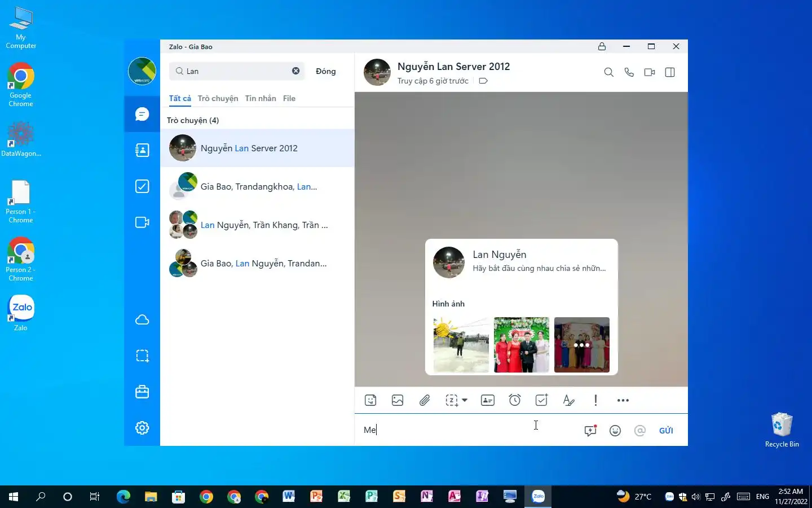
Task: Open the Messages chat icon in sidebar
Action: [142, 114]
